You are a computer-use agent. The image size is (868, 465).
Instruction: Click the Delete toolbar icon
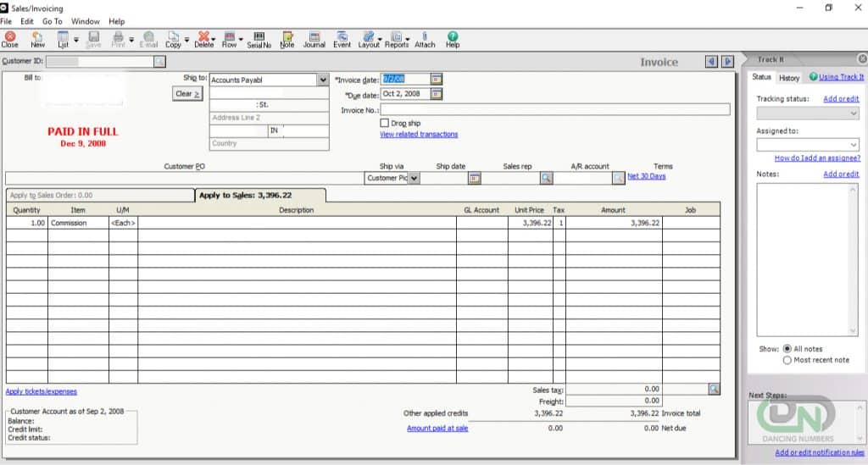pos(203,40)
